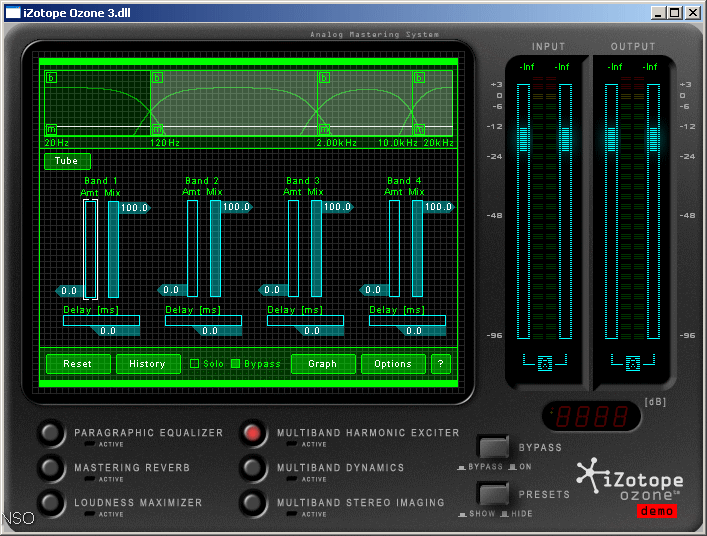This screenshot has width=707, height=536.
Task: Select the Multiband Dynamics module knob
Action: click(x=252, y=467)
